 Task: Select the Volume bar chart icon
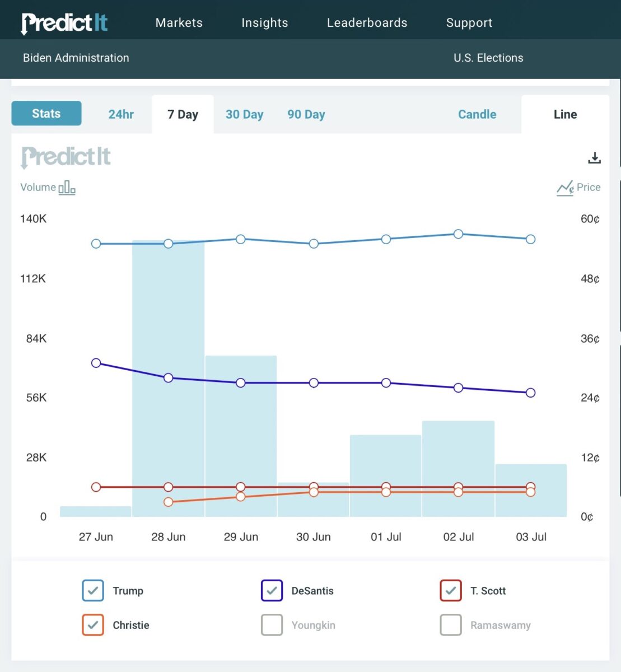67,187
